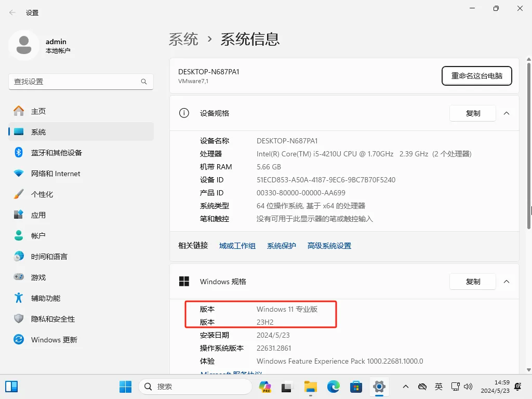Open Microsoft Store from the taskbar
Image resolution: width=532 pixels, height=399 pixels.
(x=356, y=387)
